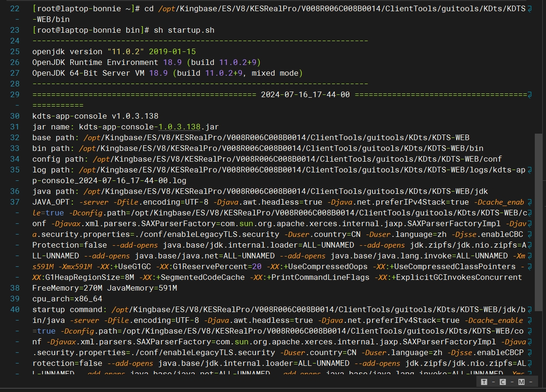Click the 'G1HeapRegionSize=8M' setting
The height and width of the screenshot is (392, 546).
click(90, 278)
